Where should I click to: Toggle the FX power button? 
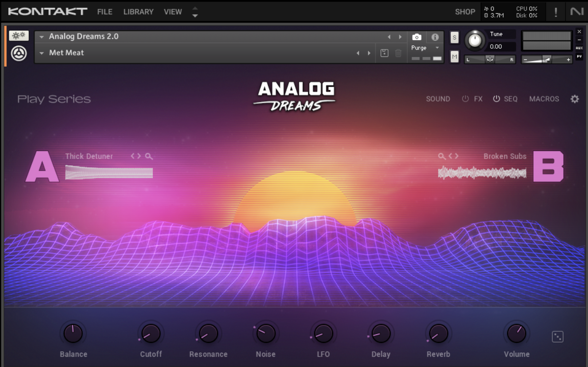pyautogui.click(x=465, y=99)
